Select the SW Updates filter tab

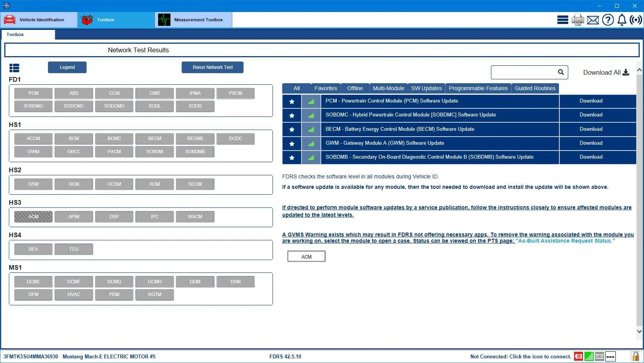pos(426,88)
